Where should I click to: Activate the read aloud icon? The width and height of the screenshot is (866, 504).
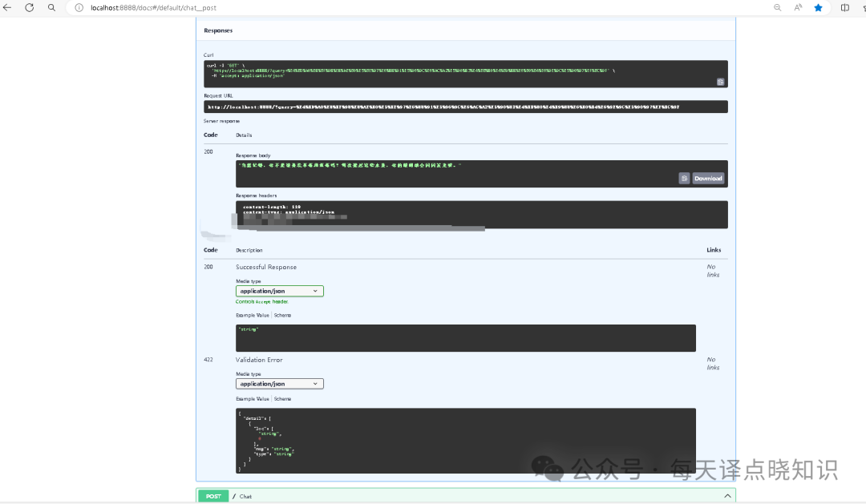[x=798, y=7]
